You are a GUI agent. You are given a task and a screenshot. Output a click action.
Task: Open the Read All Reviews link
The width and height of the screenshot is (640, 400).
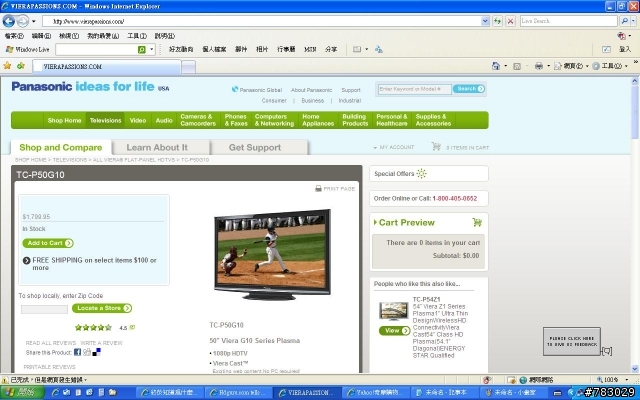tap(51, 343)
